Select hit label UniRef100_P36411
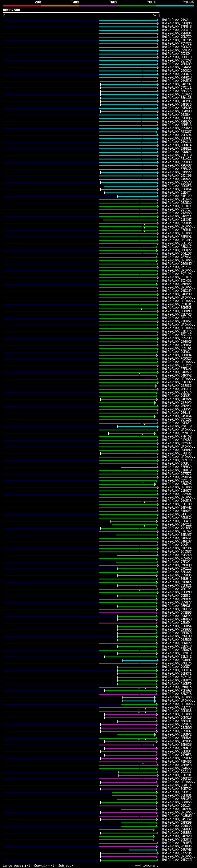 [x=177, y=521]
